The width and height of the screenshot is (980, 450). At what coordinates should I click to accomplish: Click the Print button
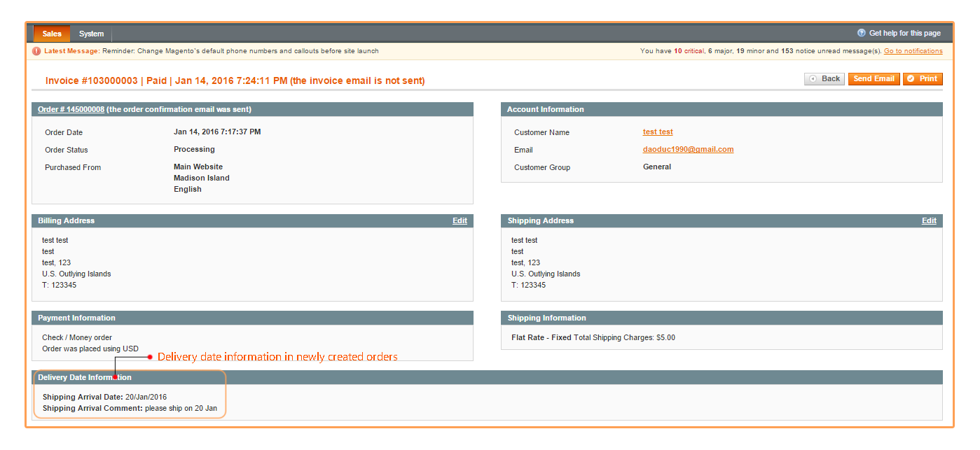pyautogui.click(x=923, y=78)
